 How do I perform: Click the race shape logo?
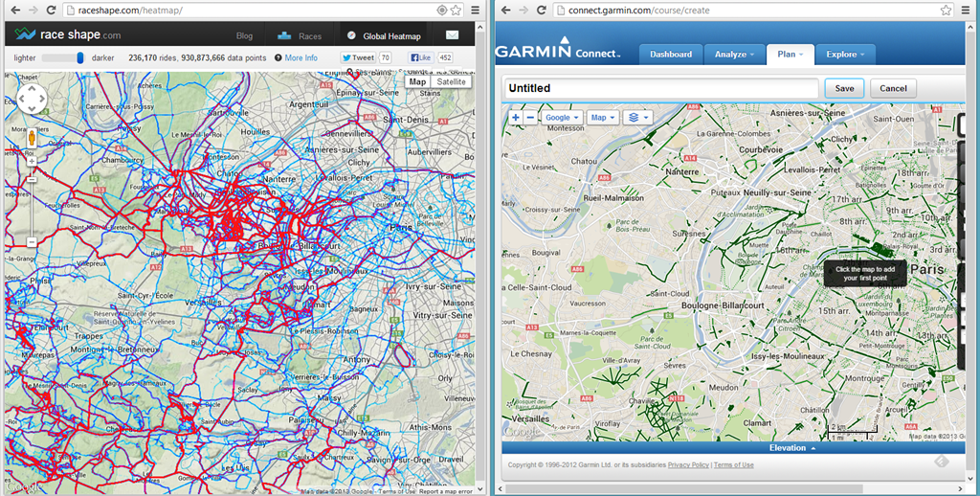click(68, 34)
